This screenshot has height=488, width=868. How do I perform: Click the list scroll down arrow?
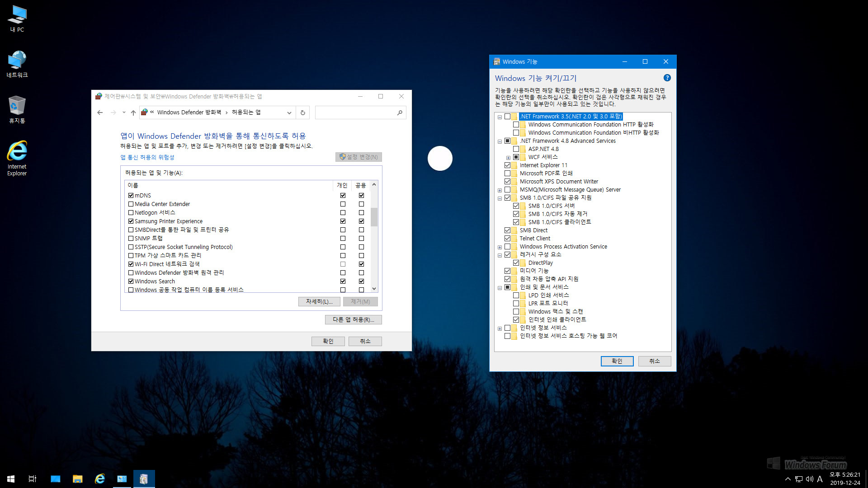[x=374, y=289]
